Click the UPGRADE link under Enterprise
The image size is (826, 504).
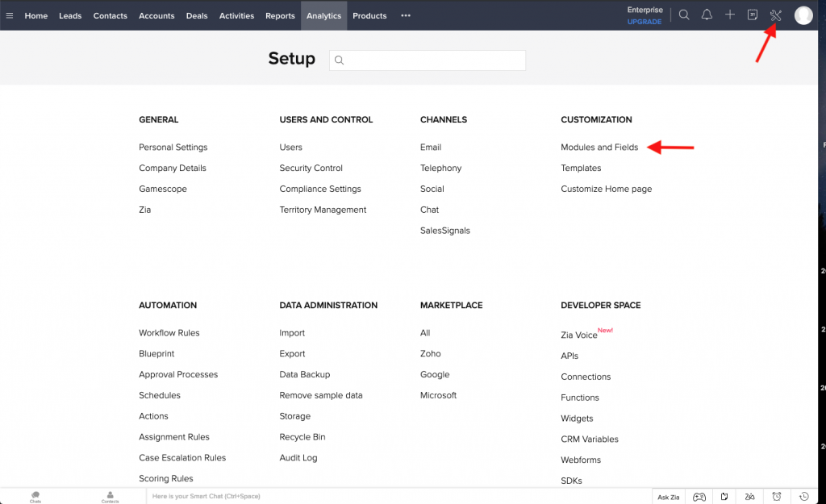(644, 22)
